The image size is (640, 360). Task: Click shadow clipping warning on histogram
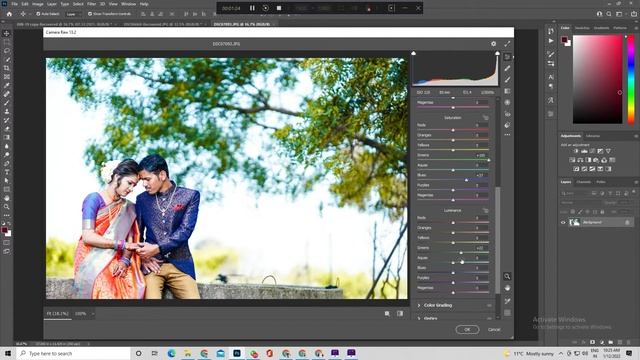(413, 53)
